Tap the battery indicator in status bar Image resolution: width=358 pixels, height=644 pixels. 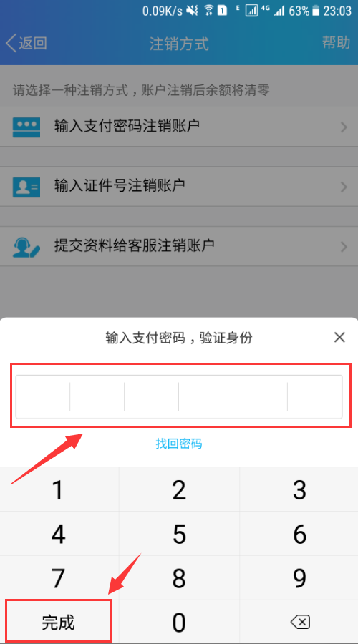pos(315,11)
